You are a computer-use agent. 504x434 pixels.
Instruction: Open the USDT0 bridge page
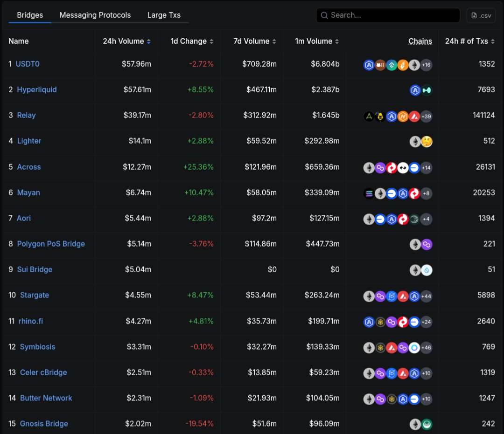click(28, 64)
